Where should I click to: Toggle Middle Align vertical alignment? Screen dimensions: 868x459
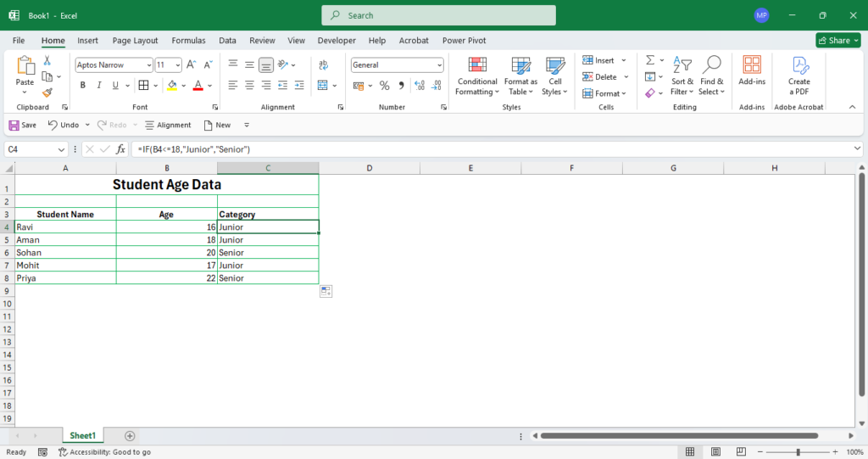[250, 64]
